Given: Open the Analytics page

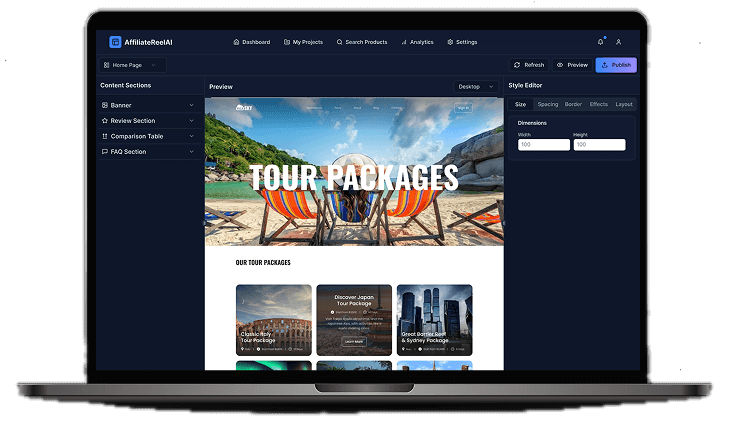Looking at the screenshot, I should (x=418, y=42).
